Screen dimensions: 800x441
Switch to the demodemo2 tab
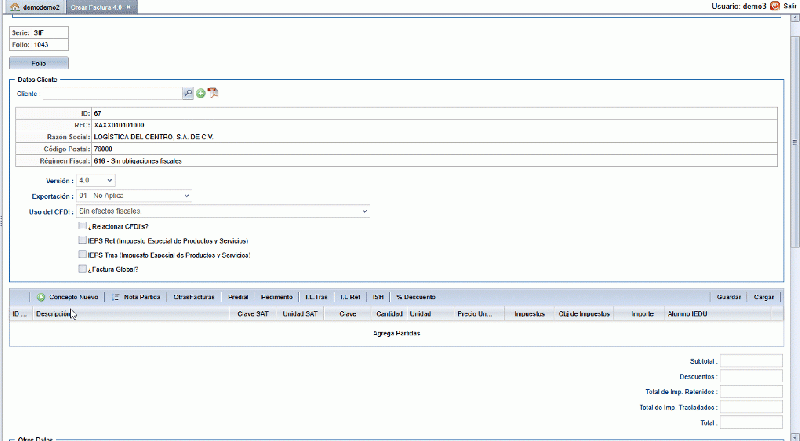pyautogui.click(x=35, y=7)
